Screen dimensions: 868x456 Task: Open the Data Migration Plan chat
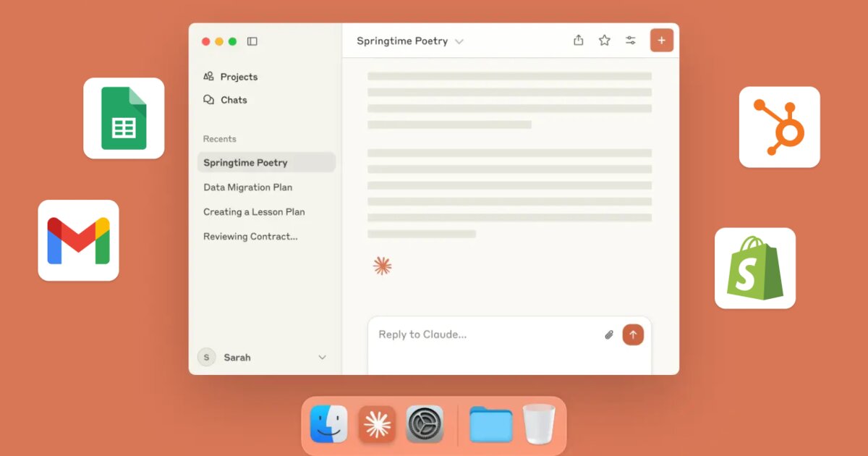point(247,187)
